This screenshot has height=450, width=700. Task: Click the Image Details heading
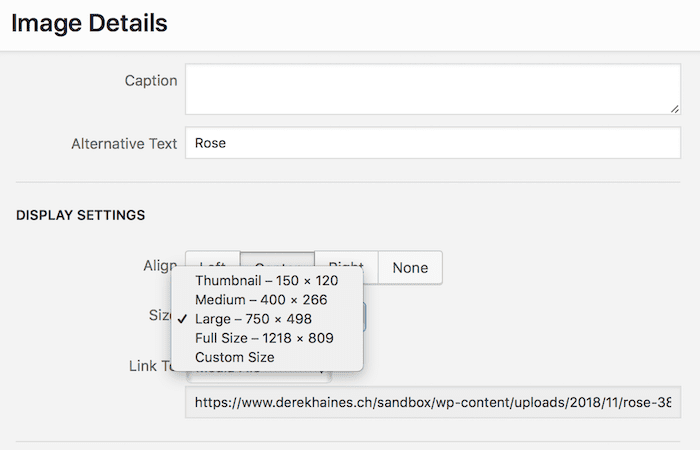pyautogui.click(x=89, y=22)
